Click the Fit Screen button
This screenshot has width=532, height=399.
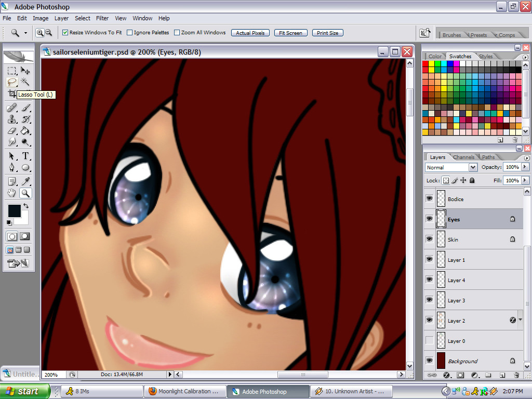coord(290,33)
